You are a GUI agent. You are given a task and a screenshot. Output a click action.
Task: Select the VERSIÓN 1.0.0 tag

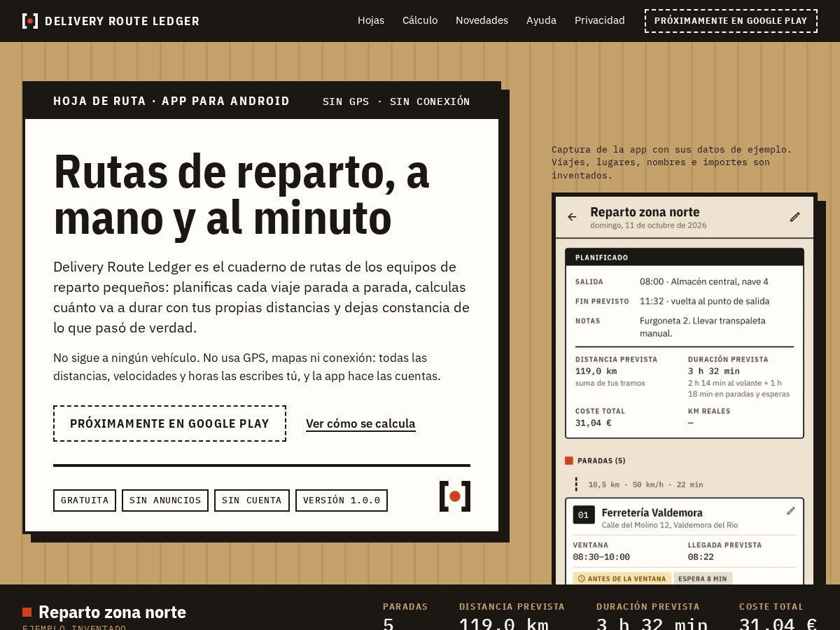coord(342,500)
